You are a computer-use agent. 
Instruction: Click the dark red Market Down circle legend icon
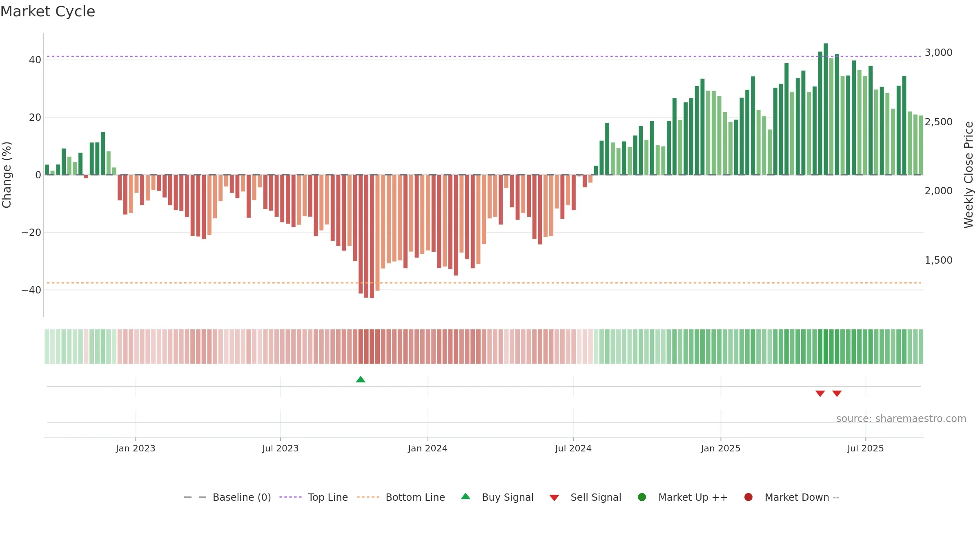tap(748, 497)
